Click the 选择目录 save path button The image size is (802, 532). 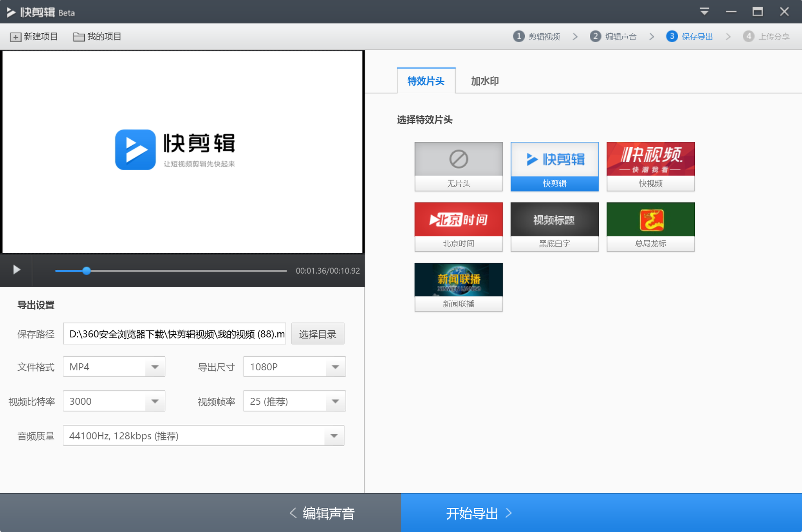(319, 333)
